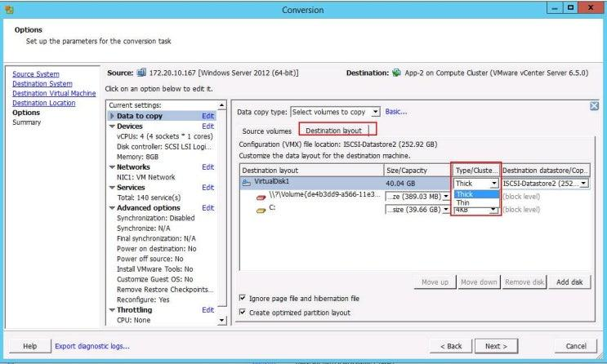The height and width of the screenshot is (364, 607).
Task: Collapse the Devices section
Action: point(112,127)
